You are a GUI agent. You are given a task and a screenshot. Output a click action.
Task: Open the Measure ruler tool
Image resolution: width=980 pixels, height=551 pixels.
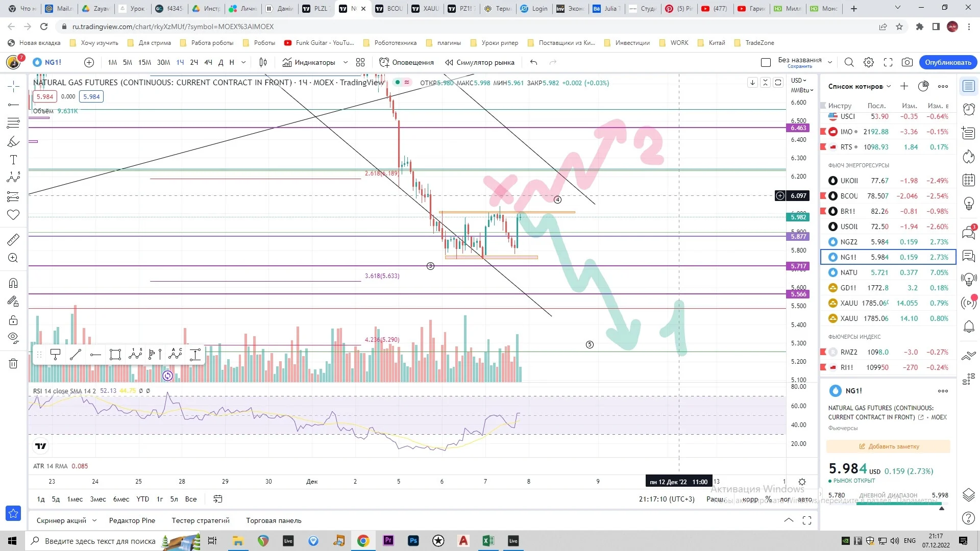(x=13, y=239)
